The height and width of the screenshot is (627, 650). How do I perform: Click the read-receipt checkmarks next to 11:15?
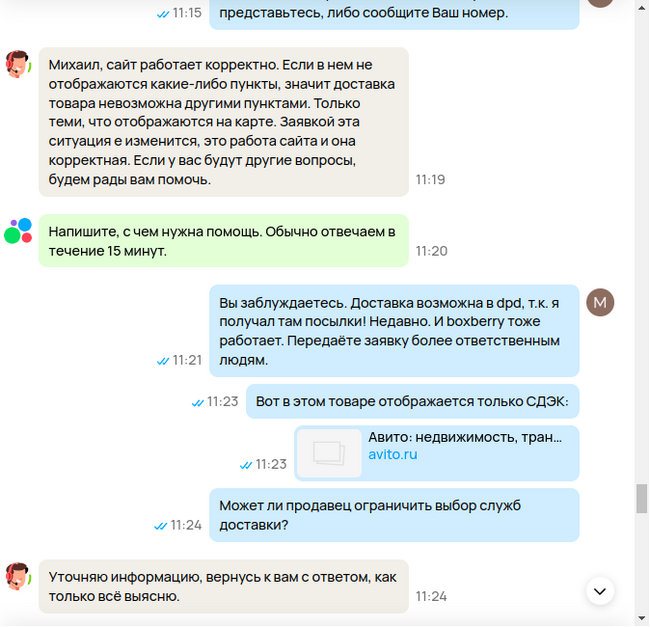tap(162, 15)
